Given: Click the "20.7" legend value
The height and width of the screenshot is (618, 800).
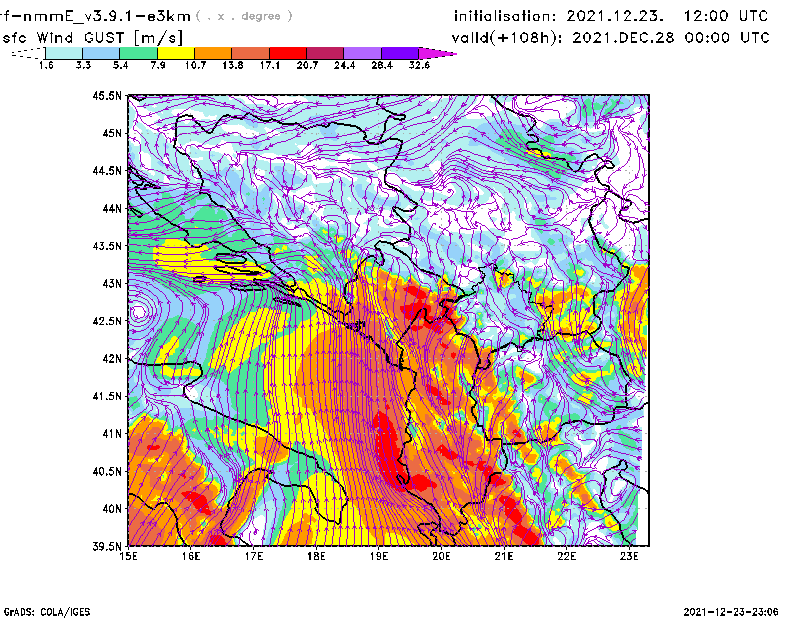Looking at the screenshot, I should point(307,65).
